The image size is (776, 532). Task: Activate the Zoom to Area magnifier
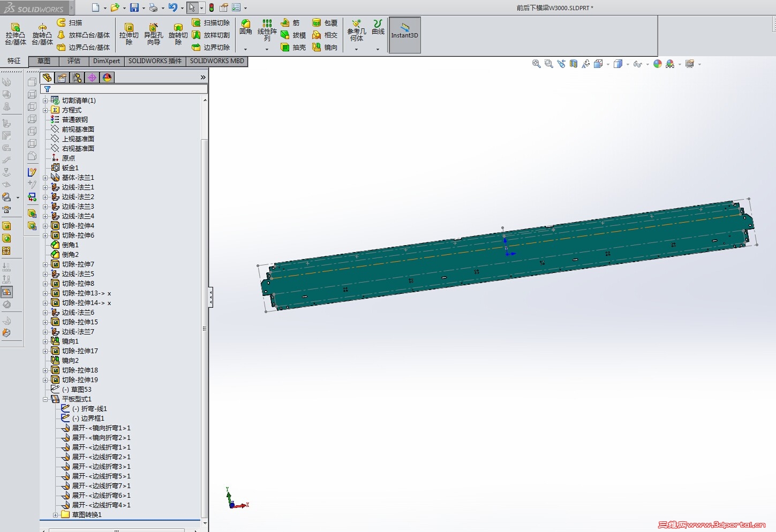[x=548, y=64]
